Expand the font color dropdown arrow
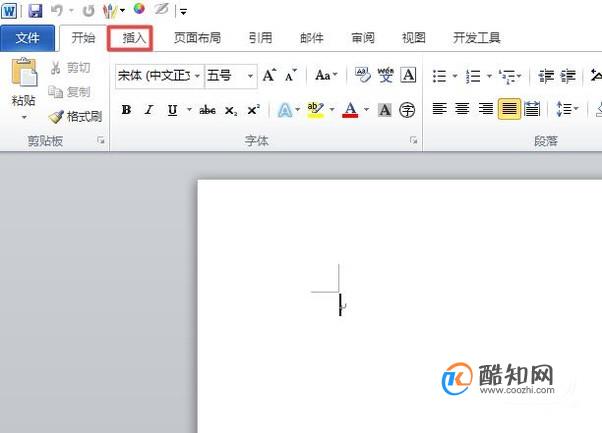The width and height of the screenshot is (602, 433). tap(367, 110)
